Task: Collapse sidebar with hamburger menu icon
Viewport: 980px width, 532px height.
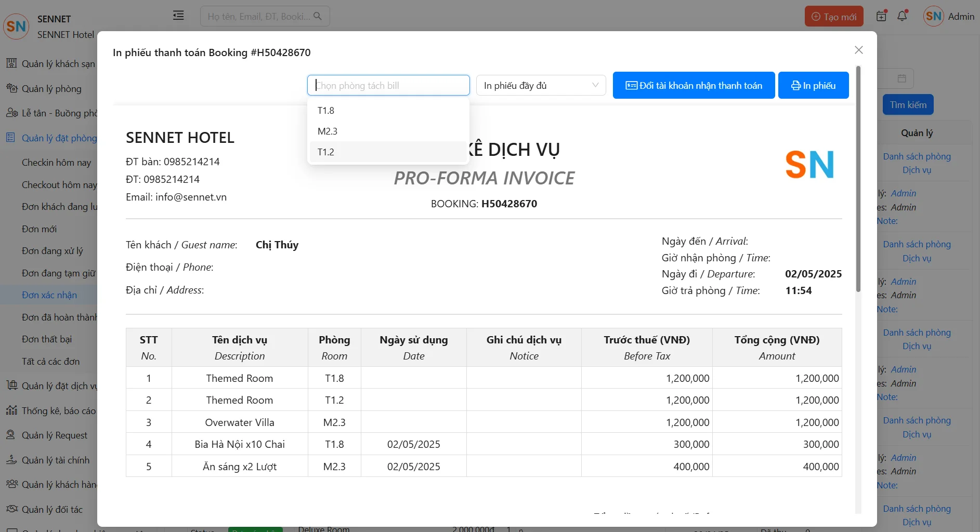Action: coord(178,16)
